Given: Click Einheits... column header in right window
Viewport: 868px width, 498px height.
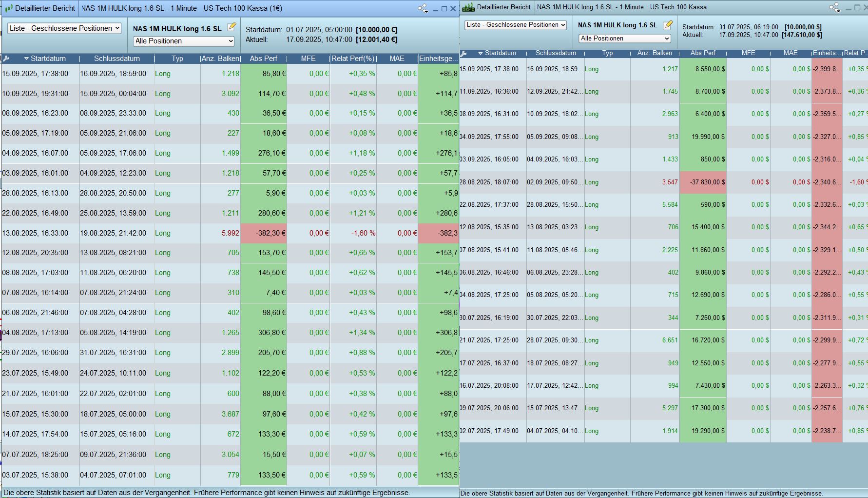Looking at the screenshot, I should click(827, 53).
